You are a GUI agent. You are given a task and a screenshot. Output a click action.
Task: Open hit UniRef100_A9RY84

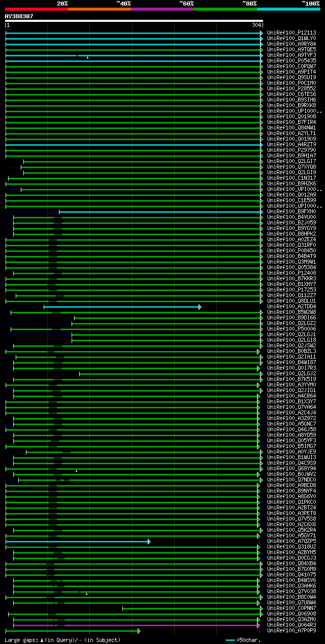[291, 44]
